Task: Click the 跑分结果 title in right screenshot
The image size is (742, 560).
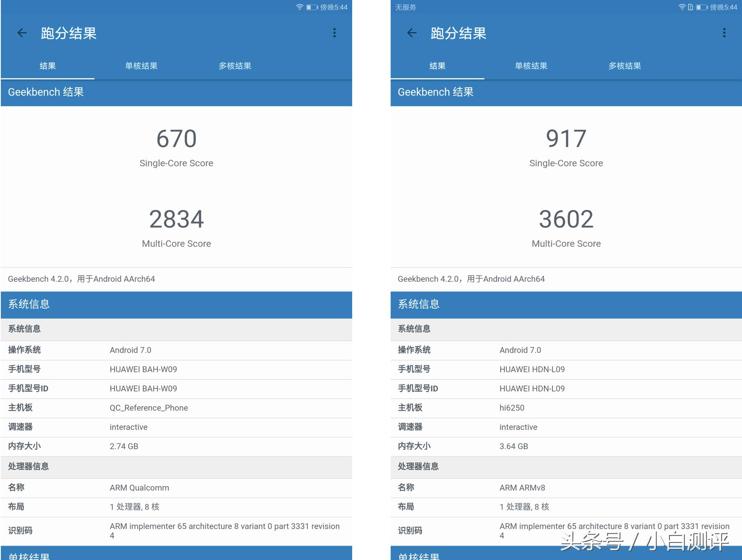Action: coord(459,33)
